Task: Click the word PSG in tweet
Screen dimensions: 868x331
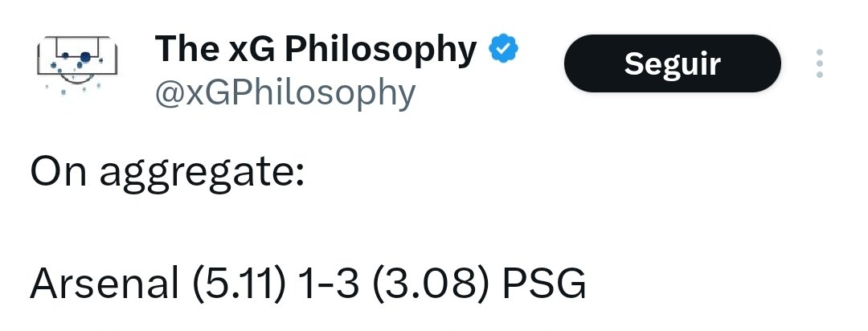Action: pyautogui.click(x=544, y=284)
